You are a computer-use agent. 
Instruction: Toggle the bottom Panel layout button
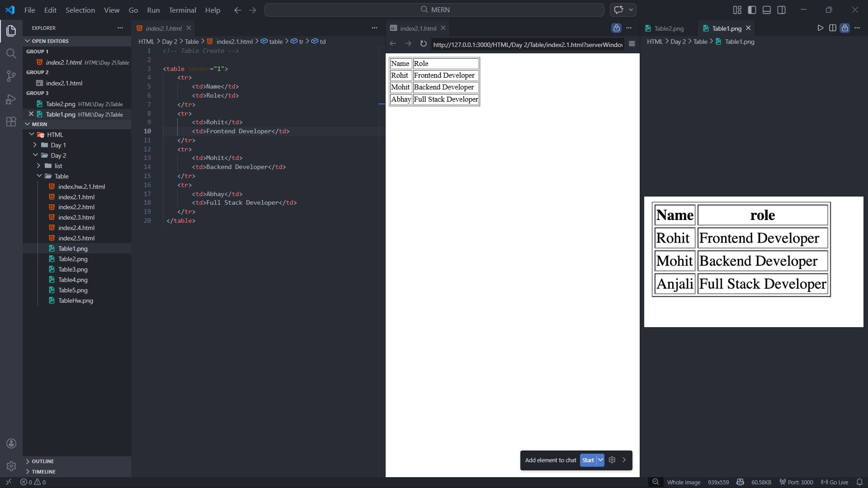click(x=767, y=10)
